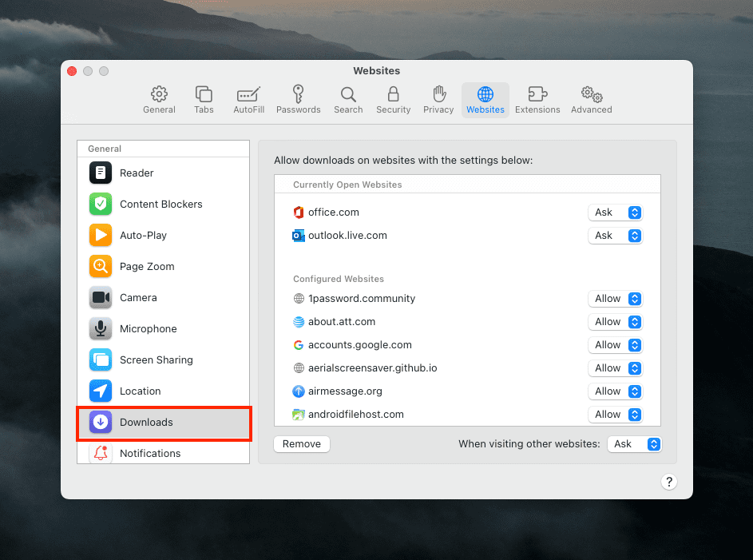753x560 pixels.
Task: Click the Notifications bell icon
Action: coord(101,453)
